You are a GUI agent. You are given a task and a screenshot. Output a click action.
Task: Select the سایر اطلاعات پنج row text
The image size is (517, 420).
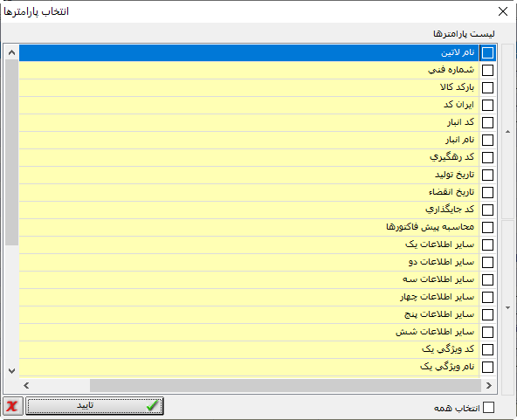tap(439, 314)
